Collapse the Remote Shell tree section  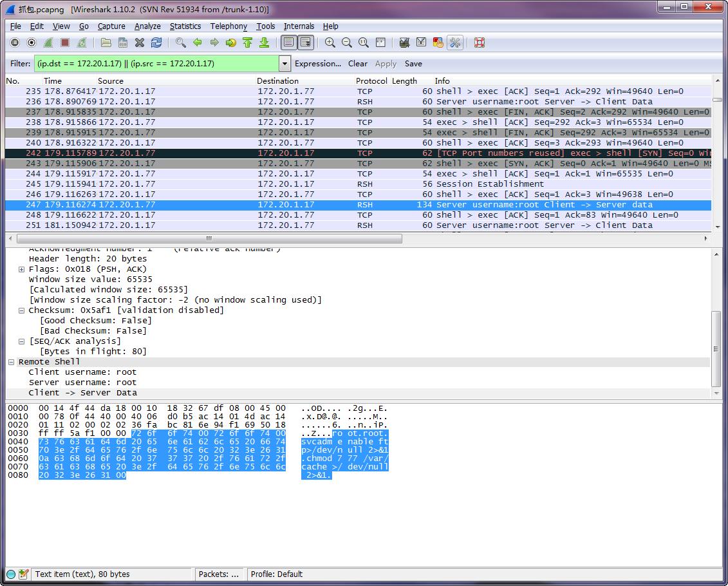tap(12, 362)
